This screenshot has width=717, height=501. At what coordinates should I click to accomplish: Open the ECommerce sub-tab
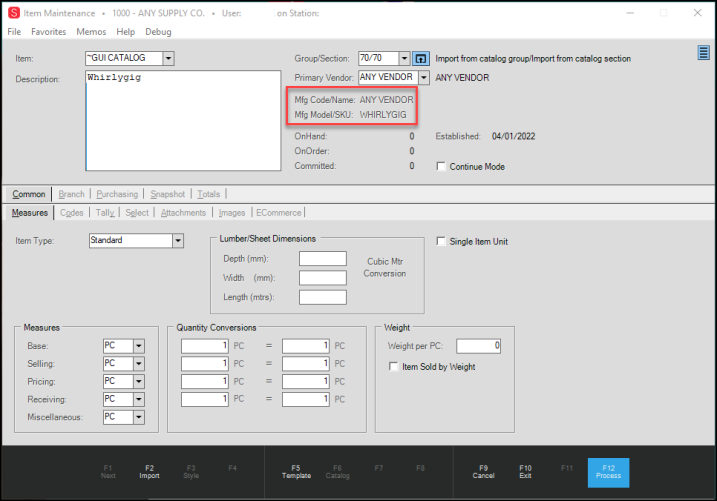click(x=278, y=213)
